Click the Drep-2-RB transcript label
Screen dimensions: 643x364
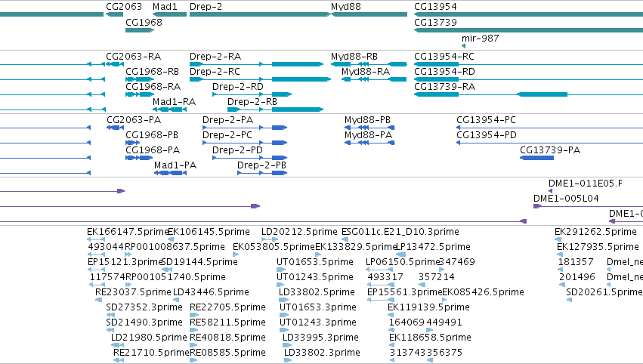click(252, 102)
